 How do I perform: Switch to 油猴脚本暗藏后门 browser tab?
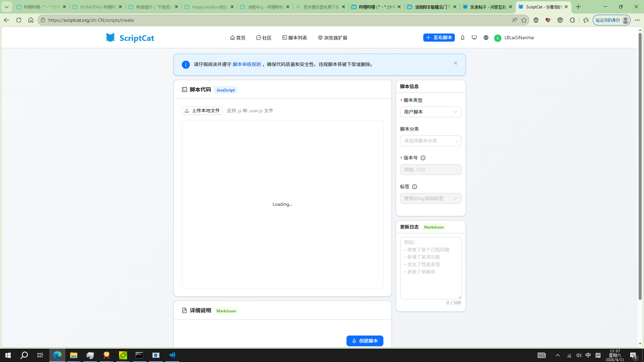(432, 7)
